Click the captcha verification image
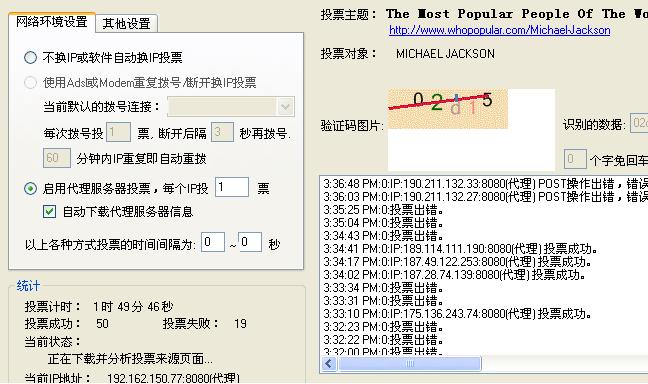 pyautogui.click(x=448, y=109)
